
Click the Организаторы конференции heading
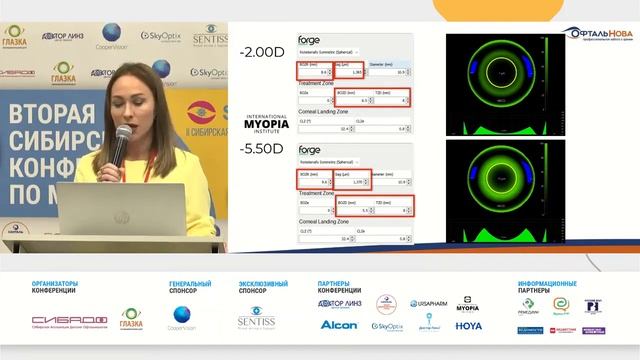click(x=55, y=287)
